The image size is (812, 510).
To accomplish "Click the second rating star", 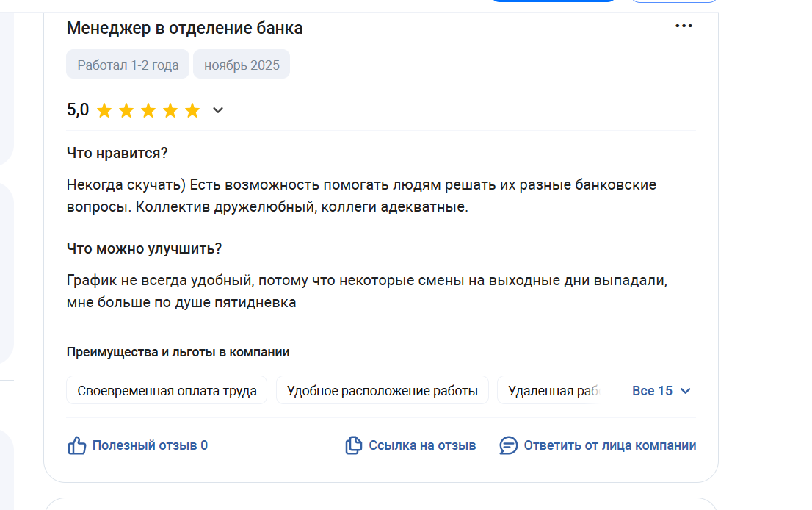I will tap(126, 111).
